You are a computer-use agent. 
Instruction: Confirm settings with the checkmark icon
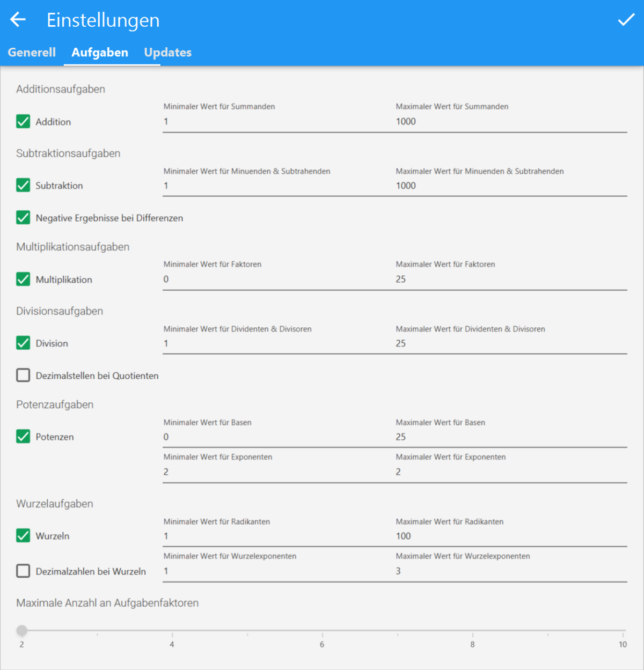pos(626,20)
